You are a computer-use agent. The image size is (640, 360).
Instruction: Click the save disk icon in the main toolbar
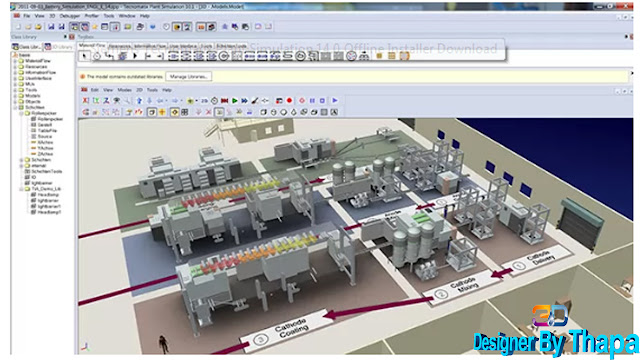point(51,27)
